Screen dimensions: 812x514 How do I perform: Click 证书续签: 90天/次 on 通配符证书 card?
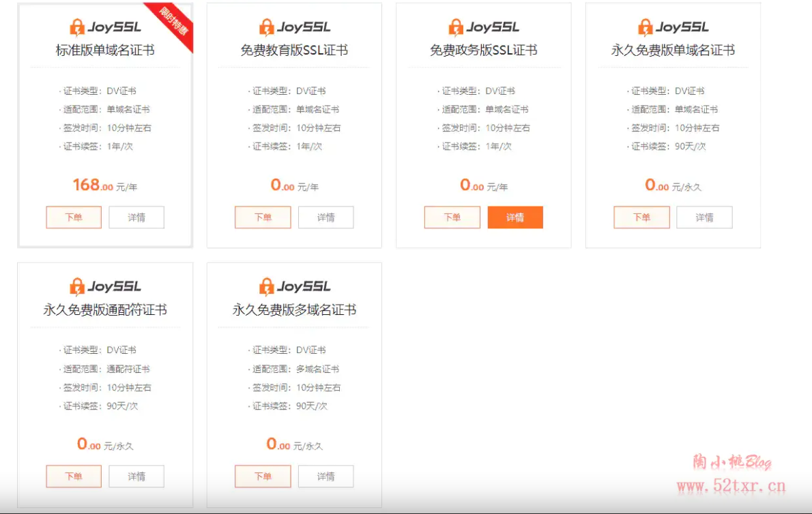click(x=100, y=406)
